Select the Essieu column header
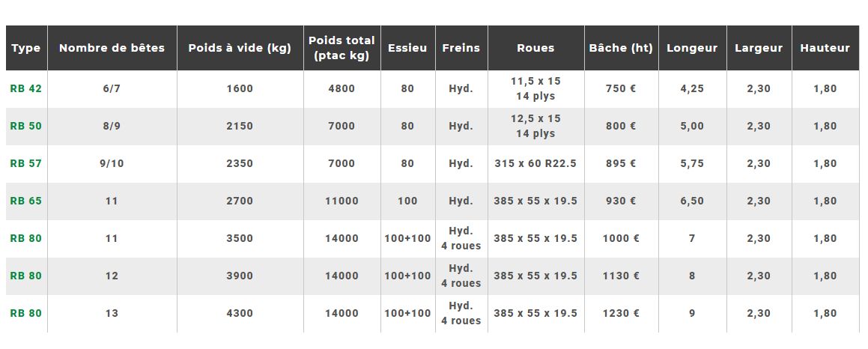 [x=407, y=48]
